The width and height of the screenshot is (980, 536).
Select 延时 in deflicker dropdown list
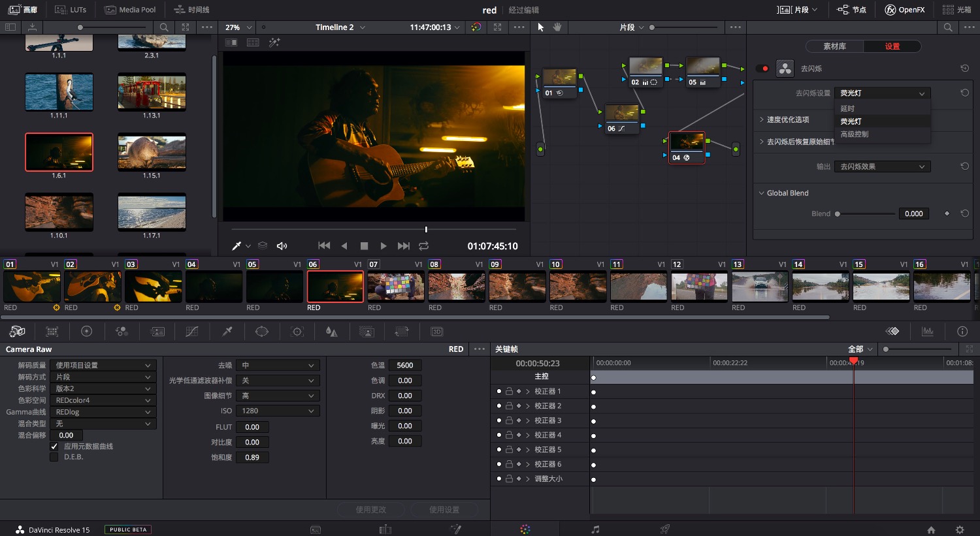click(882, 108)
